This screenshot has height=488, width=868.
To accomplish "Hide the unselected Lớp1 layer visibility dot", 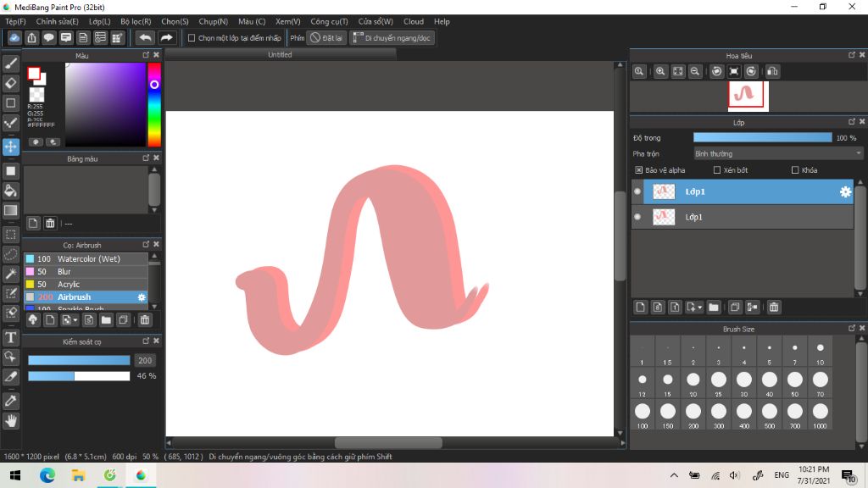I will pyautogui.click(x=637, y=217).
